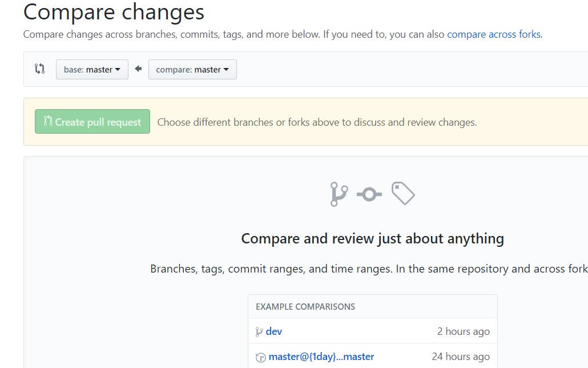Click the '24 hours ago' timestamp
The height and width of the screenshot is (368, 588).
[x=461, y=357]
